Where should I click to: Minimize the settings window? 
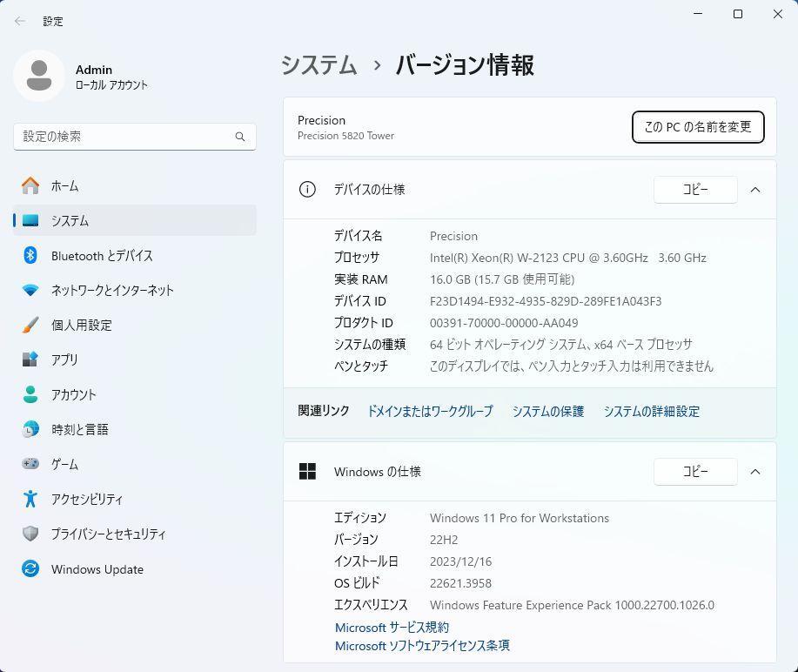click(698, 14)
